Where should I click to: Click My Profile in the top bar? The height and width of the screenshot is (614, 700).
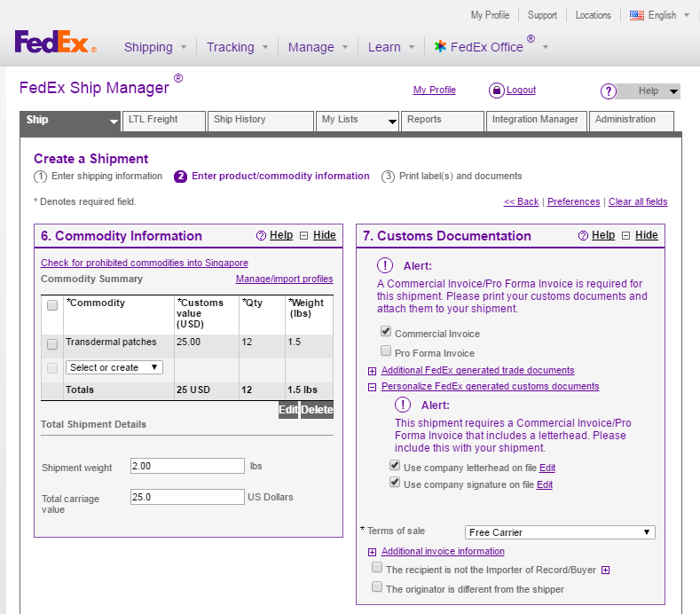tap(490, 15)
